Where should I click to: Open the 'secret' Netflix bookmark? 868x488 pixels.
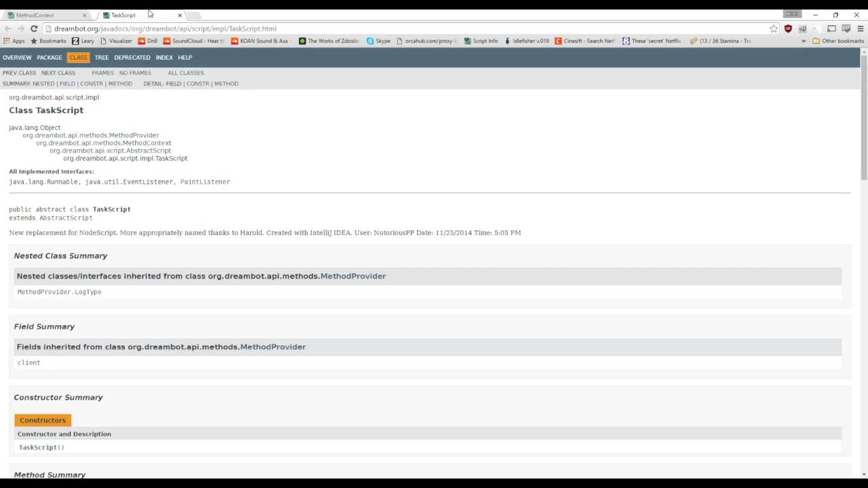click(652, 41)
